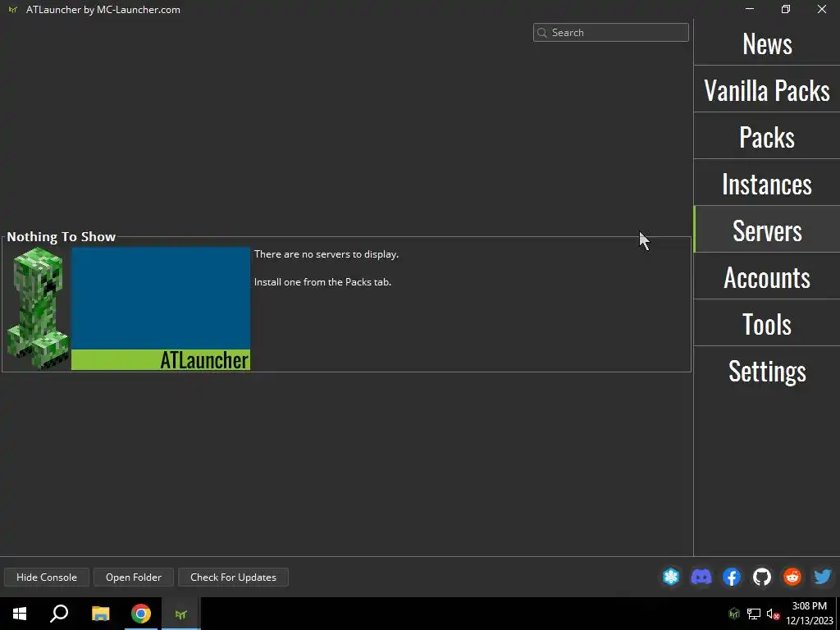Switch to the News tab

[x=767, y=43]
